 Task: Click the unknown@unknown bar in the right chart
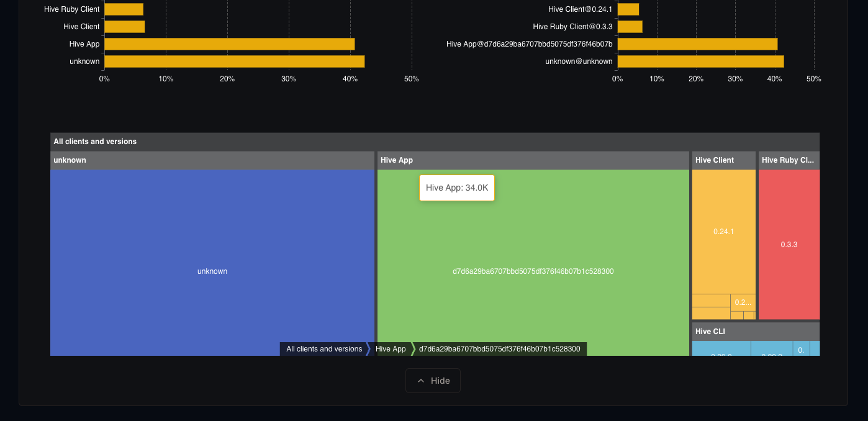[x=700, y=61]
